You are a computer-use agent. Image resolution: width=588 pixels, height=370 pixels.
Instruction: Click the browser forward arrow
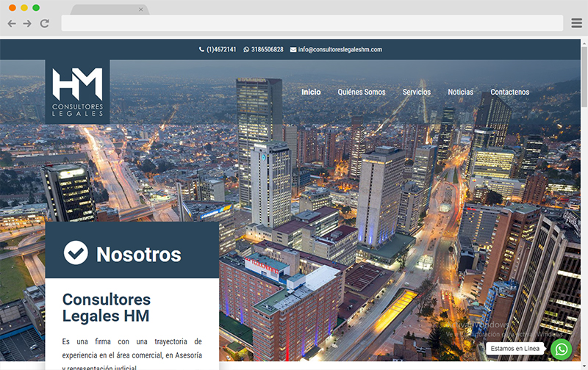[27, 23]
